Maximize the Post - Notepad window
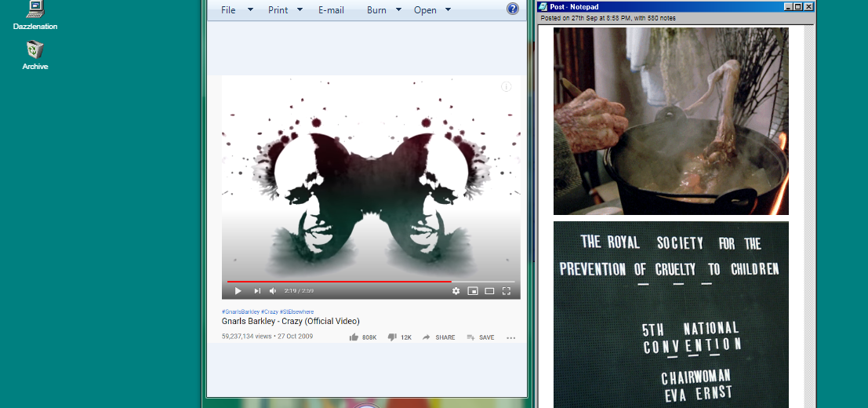 pos(797,6)
